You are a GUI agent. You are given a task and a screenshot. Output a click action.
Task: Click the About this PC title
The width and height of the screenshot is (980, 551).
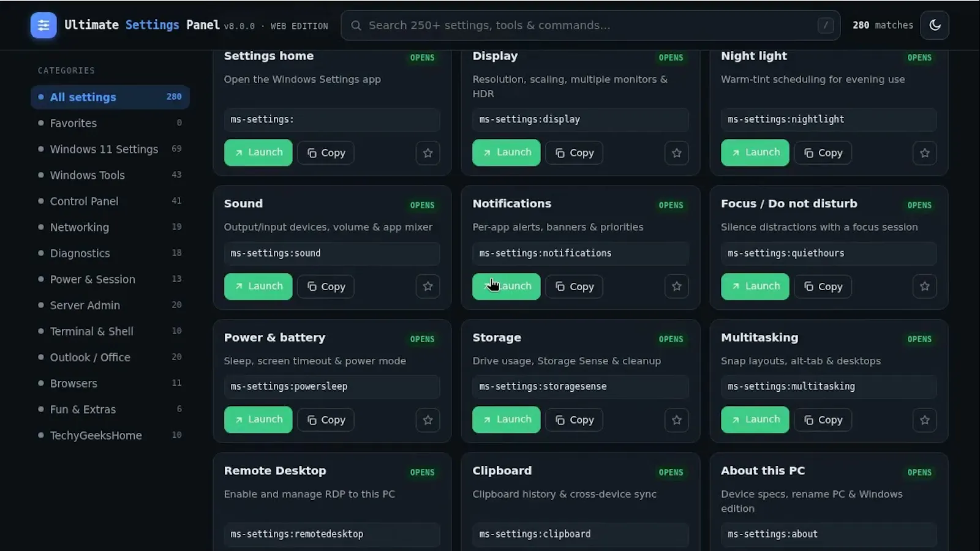pos(763,471)
